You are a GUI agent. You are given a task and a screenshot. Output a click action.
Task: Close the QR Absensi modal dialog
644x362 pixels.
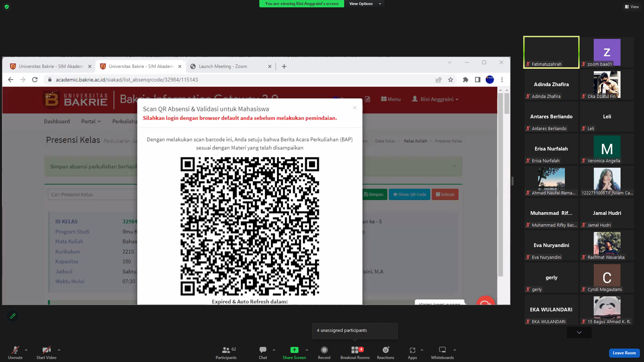[355, 108]
